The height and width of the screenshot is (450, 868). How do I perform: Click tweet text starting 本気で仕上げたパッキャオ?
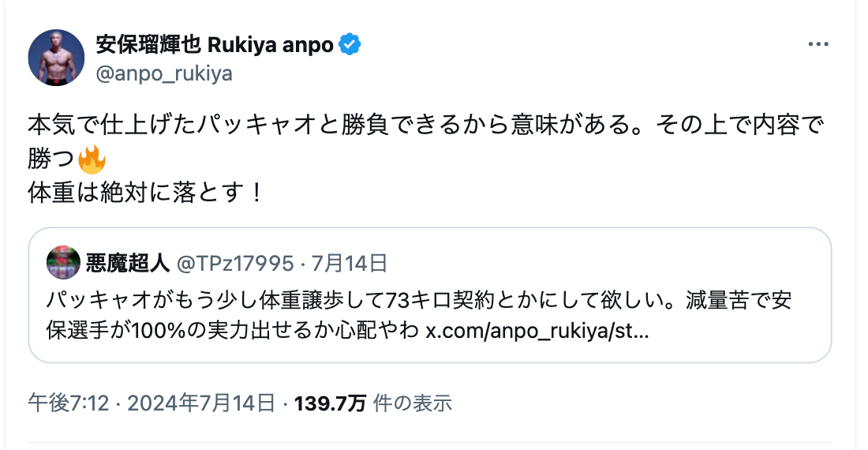pyautogui.click(x=426, y=125)
